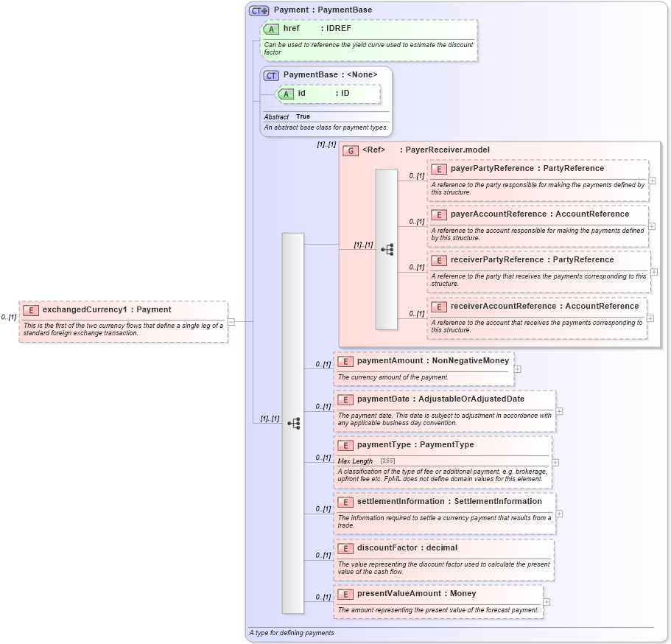This screenshot has height=644, width=671.
Task: Click the discountFactor description text
Action: click(443, 568)
